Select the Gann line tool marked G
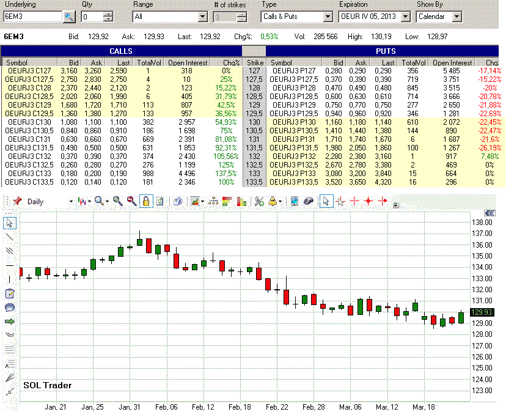The width and height of the screenshot is (506, 420). point(10,392)
